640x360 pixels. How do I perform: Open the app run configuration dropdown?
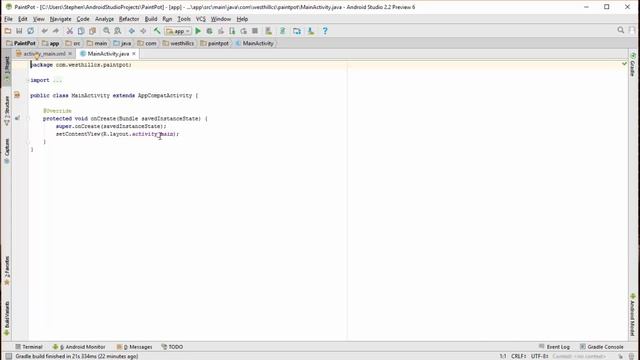point(178,31)
